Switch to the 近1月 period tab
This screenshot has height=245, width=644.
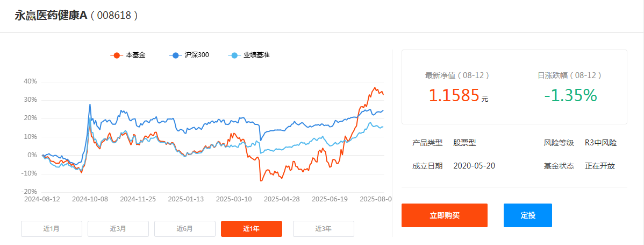[x=52, y=229]
